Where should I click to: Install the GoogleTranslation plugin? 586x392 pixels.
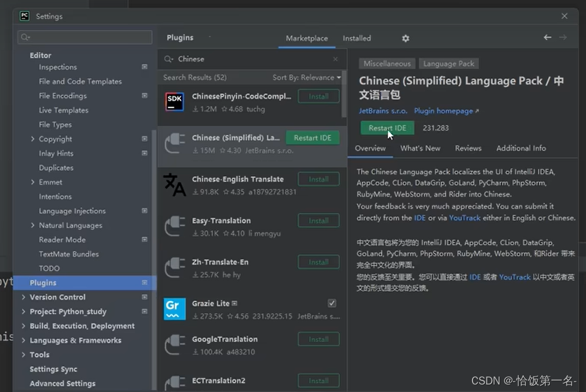(x=319, y=339)
